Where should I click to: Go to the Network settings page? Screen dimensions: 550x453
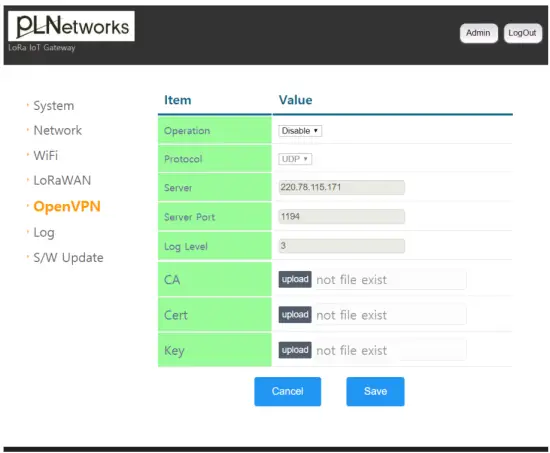click(58, 130)
